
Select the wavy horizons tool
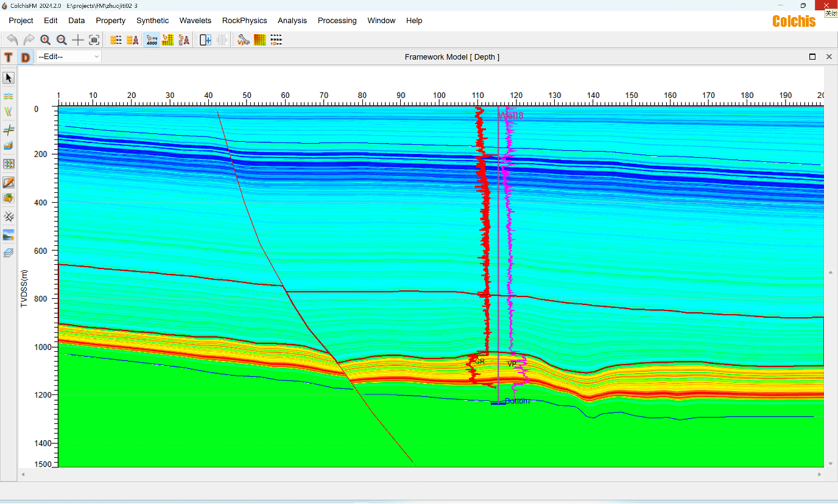click(9, 96)
